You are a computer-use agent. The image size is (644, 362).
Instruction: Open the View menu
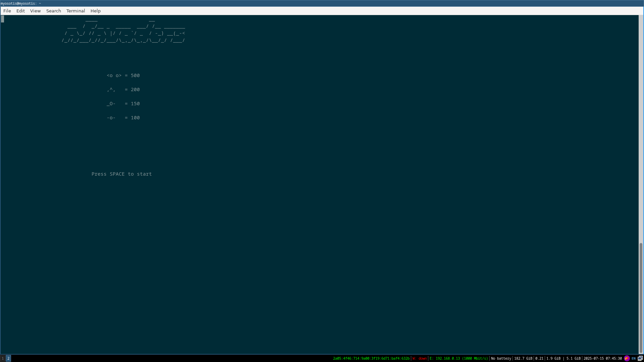tap(35, 11)
